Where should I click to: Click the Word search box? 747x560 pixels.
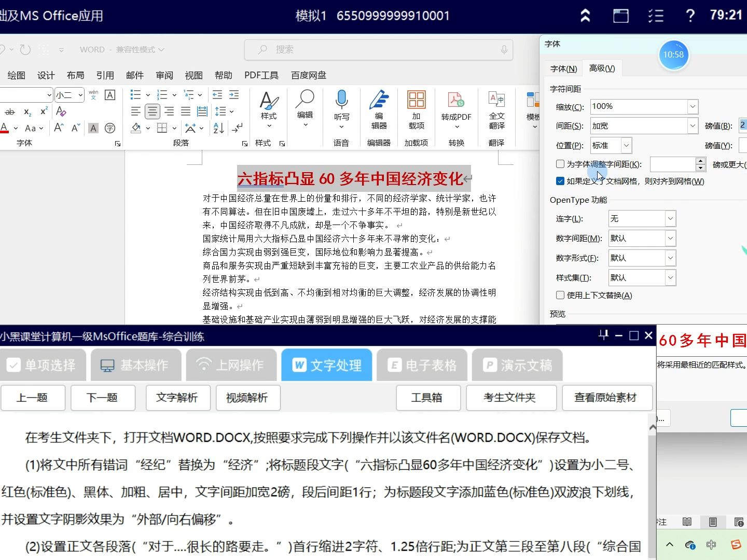[x=379, y=49]
